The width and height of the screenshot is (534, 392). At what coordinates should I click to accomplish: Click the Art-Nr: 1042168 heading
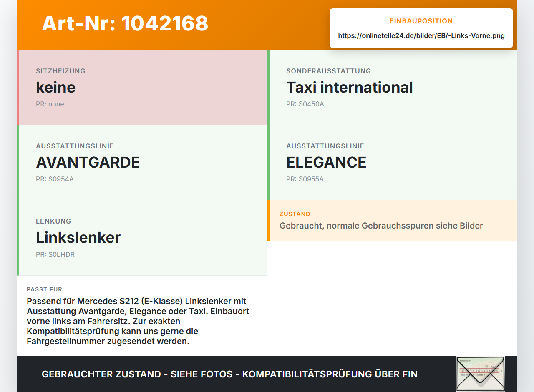click(x=125, y=23)
